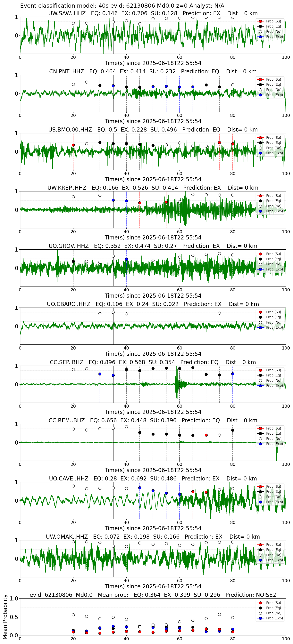
Task: Click the red marker at 55 s in UW.KREP panel
Action: pyautogui.click(x=166, y=202)
